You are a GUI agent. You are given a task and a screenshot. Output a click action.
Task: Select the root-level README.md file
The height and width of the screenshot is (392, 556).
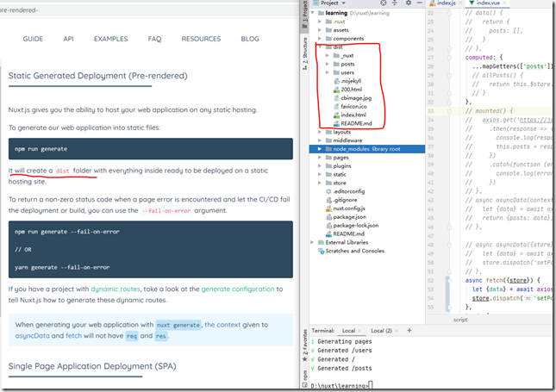pos(345,234)
